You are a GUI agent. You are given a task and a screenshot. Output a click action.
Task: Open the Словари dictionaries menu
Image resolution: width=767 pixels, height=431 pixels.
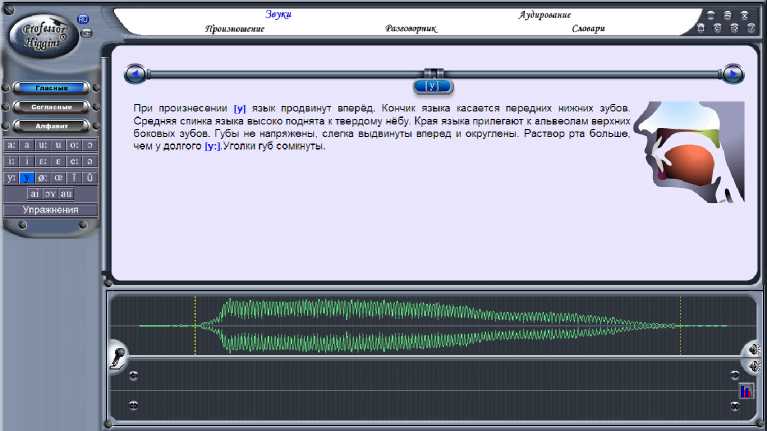click(x=588, y=29)
